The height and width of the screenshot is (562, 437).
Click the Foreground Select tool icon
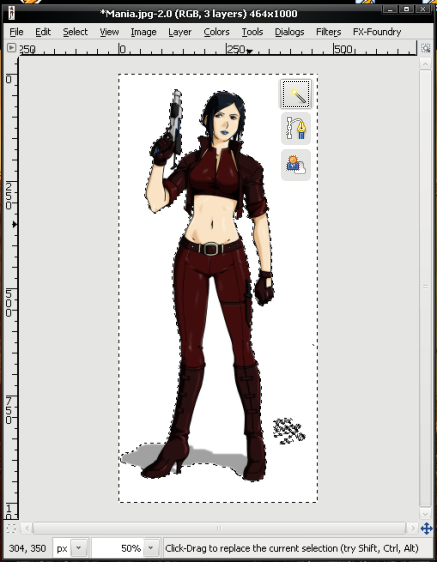(x=296, y=165)
